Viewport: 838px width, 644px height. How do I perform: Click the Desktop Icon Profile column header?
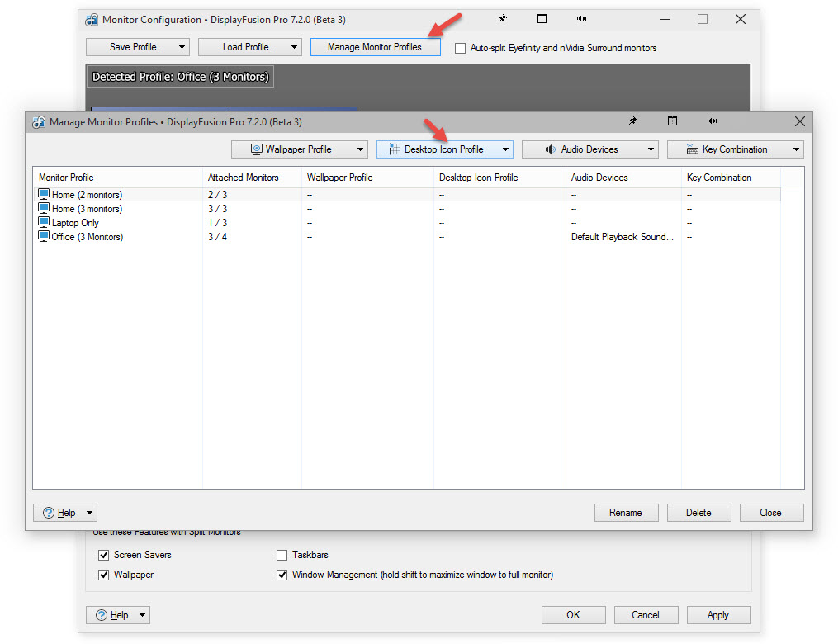tap(478, 178)
